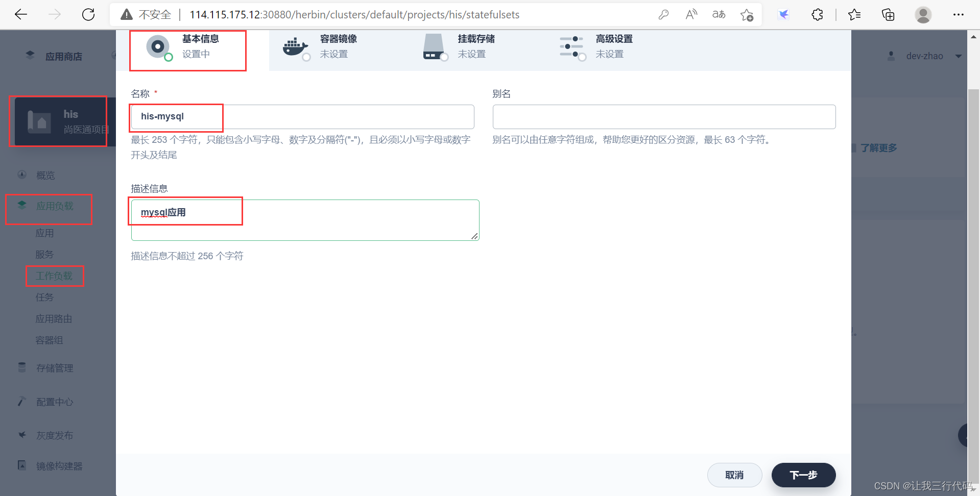Open the saved passwords key icon
The image size is (980, 496).
click(x=663, y=15)
